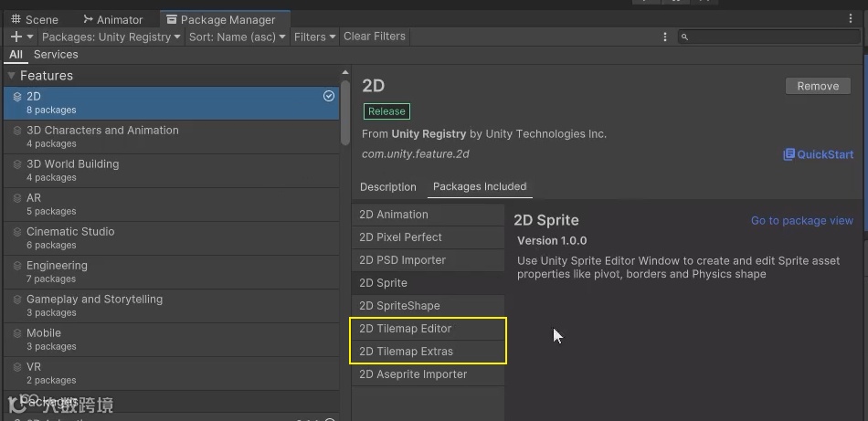
Task: Click the Release tag label
Action: coord(386,111)
